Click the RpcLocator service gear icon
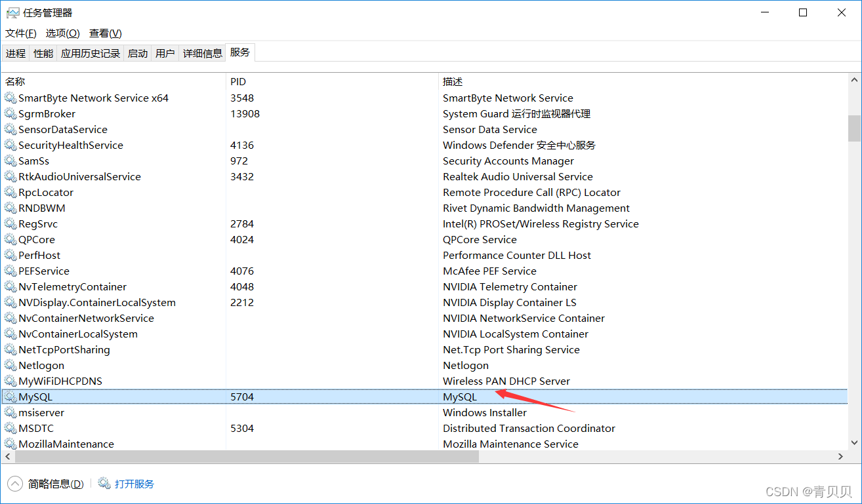This screenshot has width=862, height=504. 10,193
